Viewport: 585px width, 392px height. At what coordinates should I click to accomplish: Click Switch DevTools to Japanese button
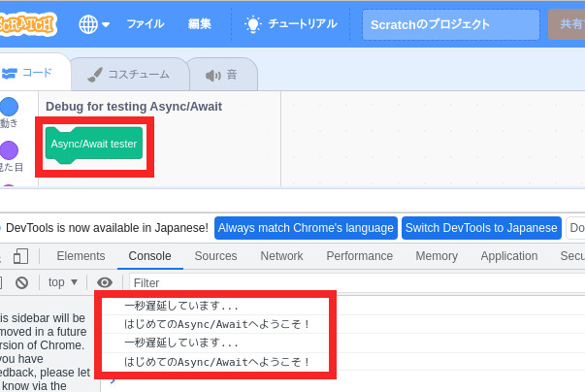481,228
